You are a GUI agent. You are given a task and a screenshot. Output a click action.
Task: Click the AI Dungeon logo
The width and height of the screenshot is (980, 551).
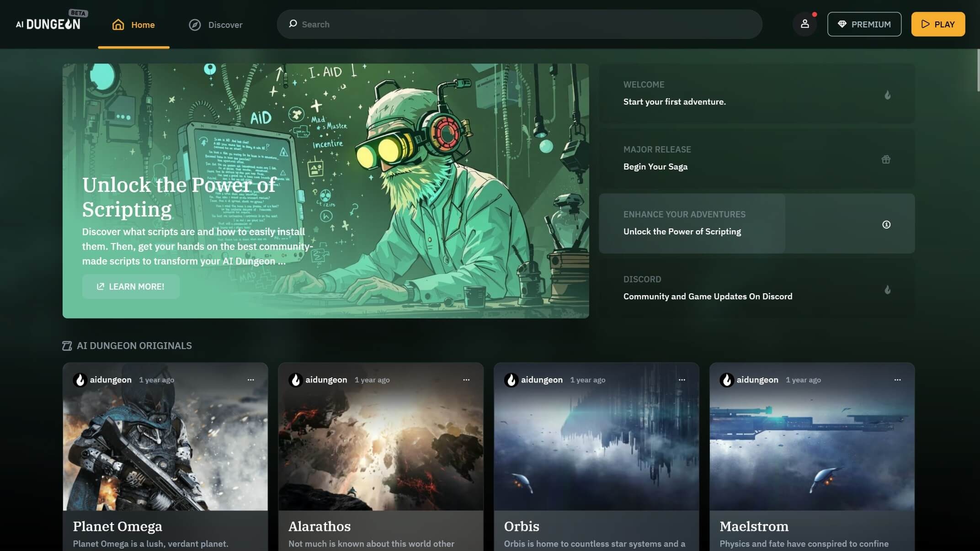click(48, 24)
